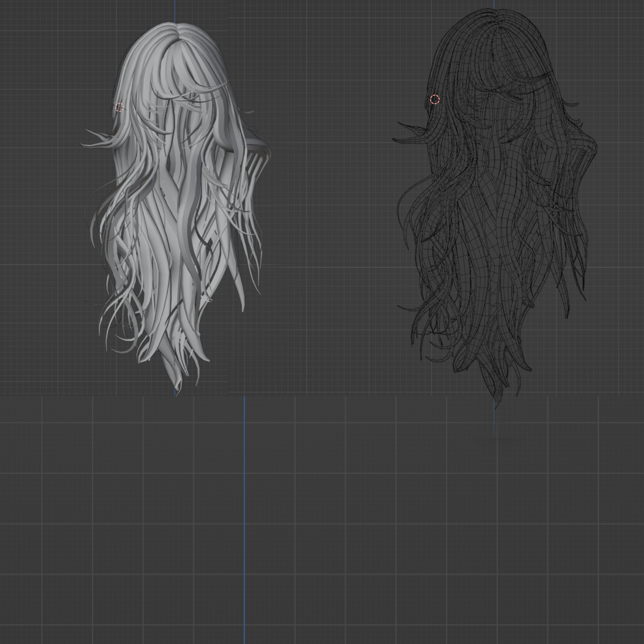Click the 3D cursor on the wireframe hair
The width and height of the screenshot is (644, 644).
point(435,100)
